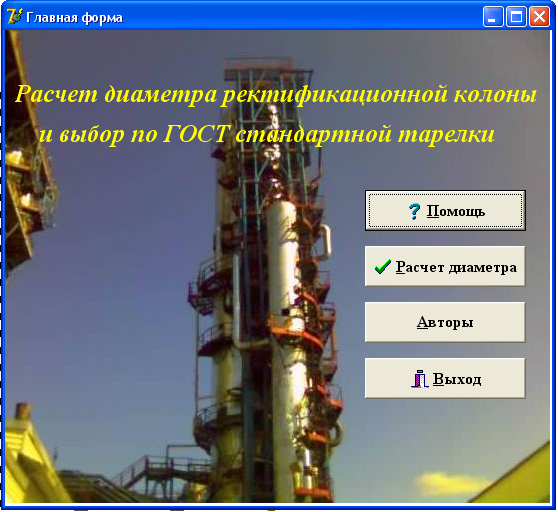
Task: Maximize the Главная форма window
Action: tap(516, 16)
